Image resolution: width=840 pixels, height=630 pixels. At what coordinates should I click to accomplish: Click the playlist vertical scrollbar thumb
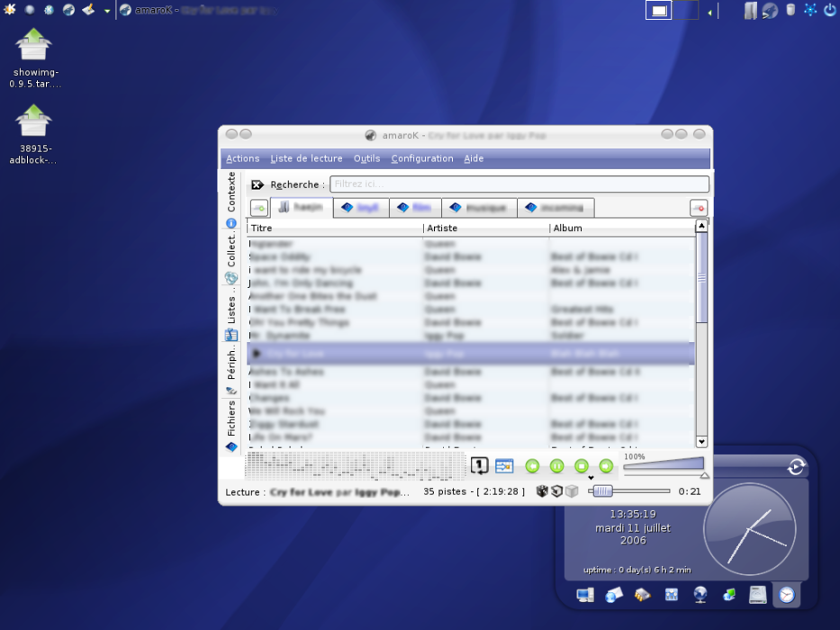pyautogui.click(x=701, y=277)
